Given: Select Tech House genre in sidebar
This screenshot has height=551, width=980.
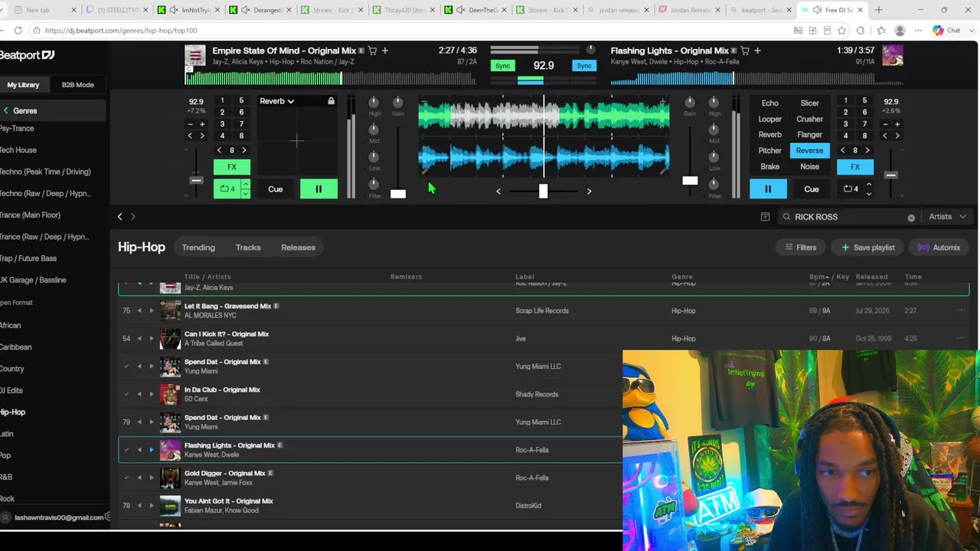Looking at the screenshot, I should (x=18, y=150).
